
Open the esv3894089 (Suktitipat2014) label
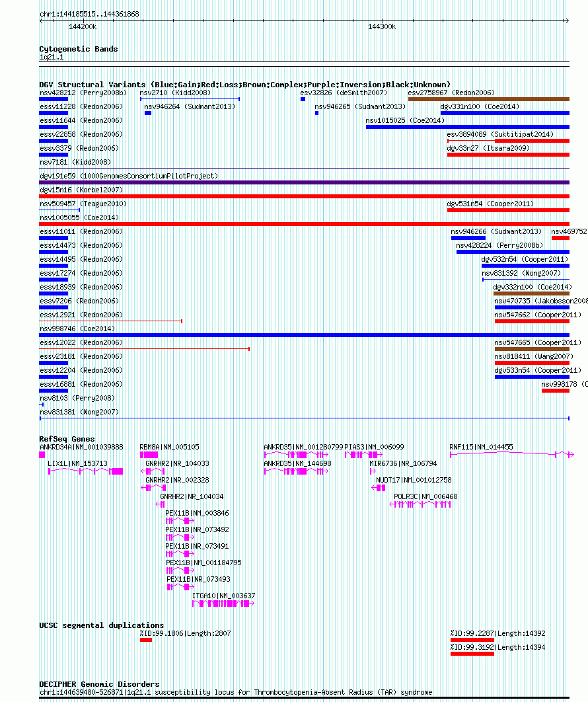click(500, 134)
